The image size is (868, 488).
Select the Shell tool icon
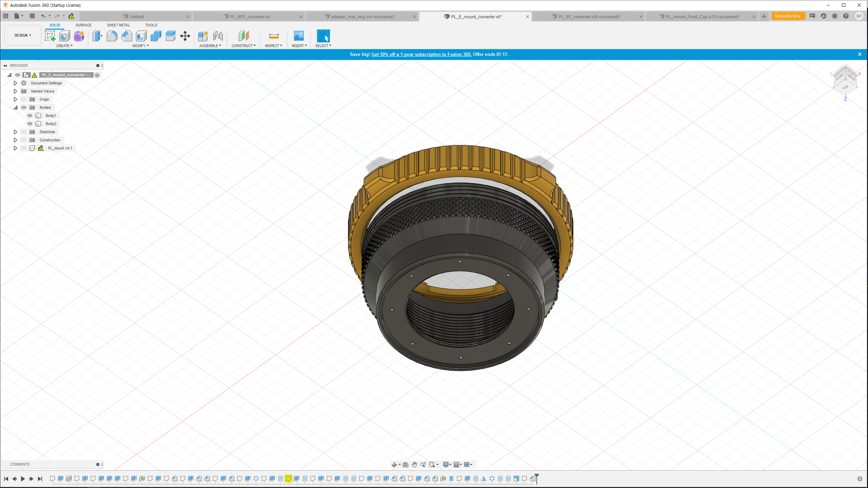tap(141, 36)
